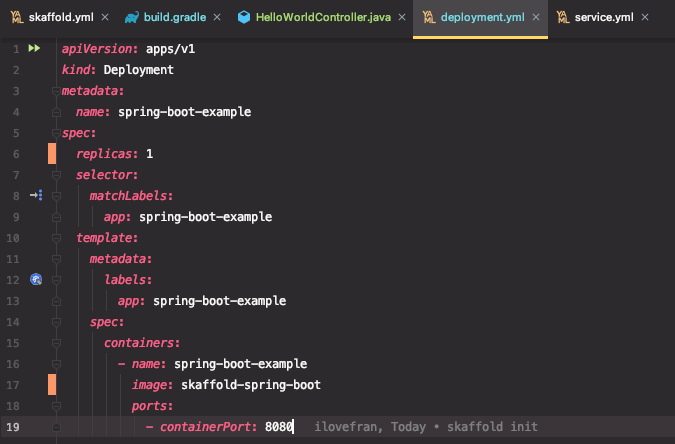Viewport: 675px width, 444px height.
Task: Click the containerPort value 8080
Action: (x=279, y=427)
